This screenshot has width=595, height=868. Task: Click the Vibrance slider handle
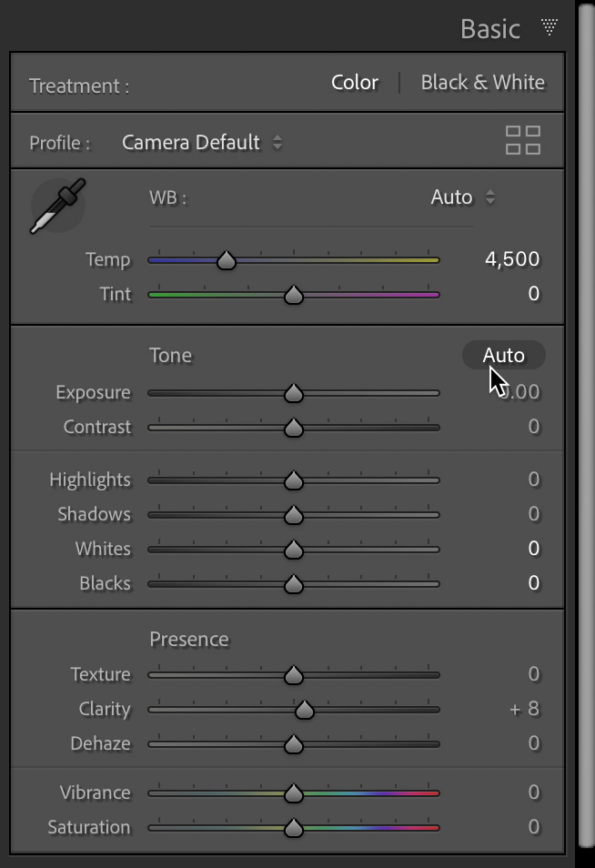coord(293,793)
